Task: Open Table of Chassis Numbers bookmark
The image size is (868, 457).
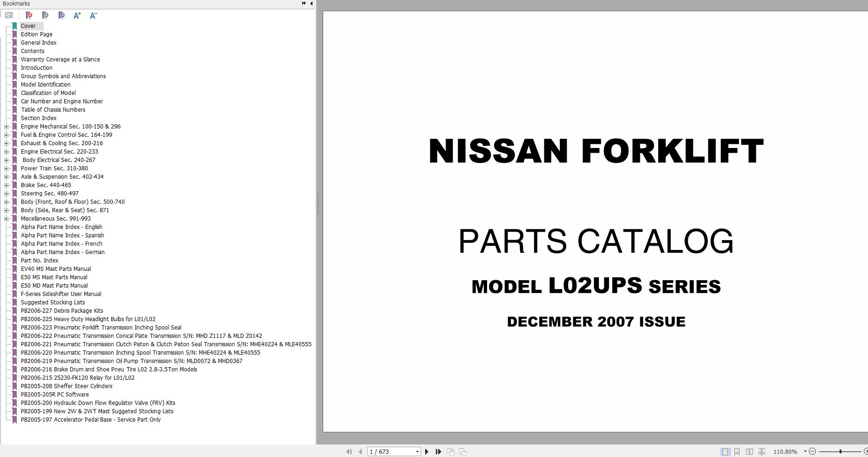Action: (x=53, y=110)
